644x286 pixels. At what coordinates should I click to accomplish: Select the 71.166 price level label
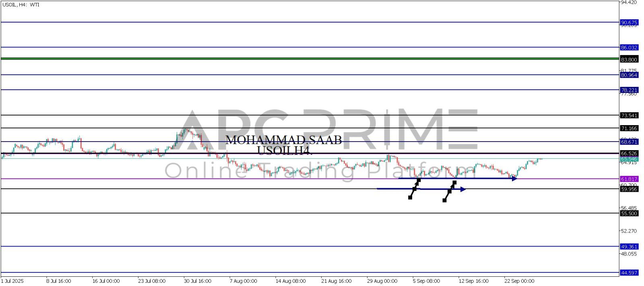point(629,128)
